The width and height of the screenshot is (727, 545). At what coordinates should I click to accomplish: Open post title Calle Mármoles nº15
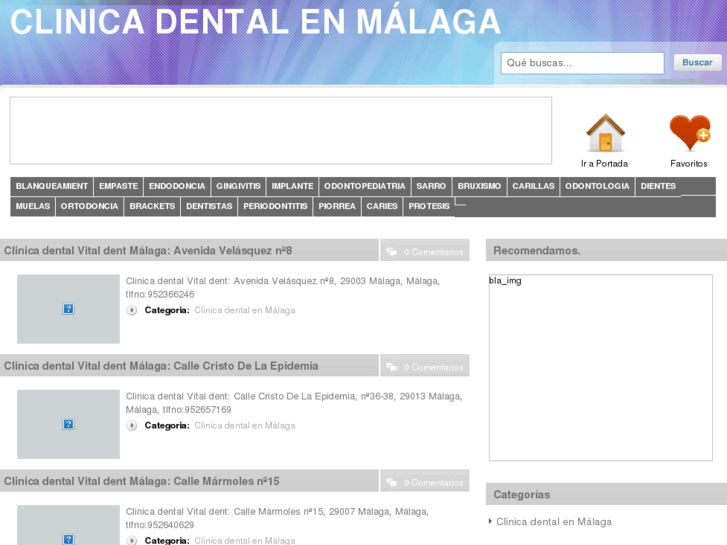(x=141, y=481)
